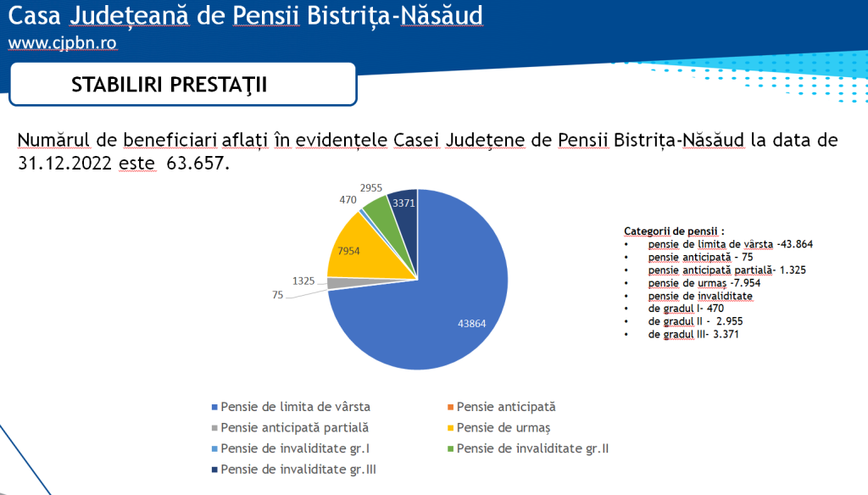Click the green invaliditate gr.II legend swatch
868x495 pixels.
451,448
